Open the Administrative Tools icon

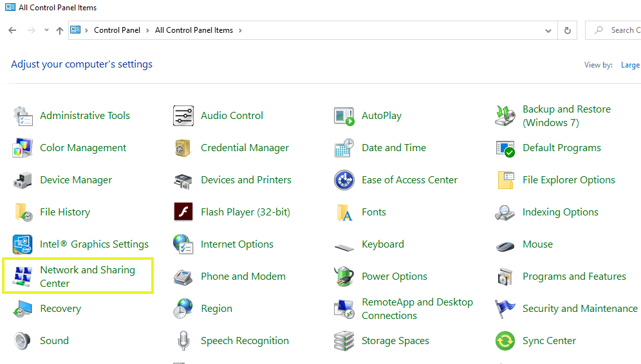click(x=23, y=116)
